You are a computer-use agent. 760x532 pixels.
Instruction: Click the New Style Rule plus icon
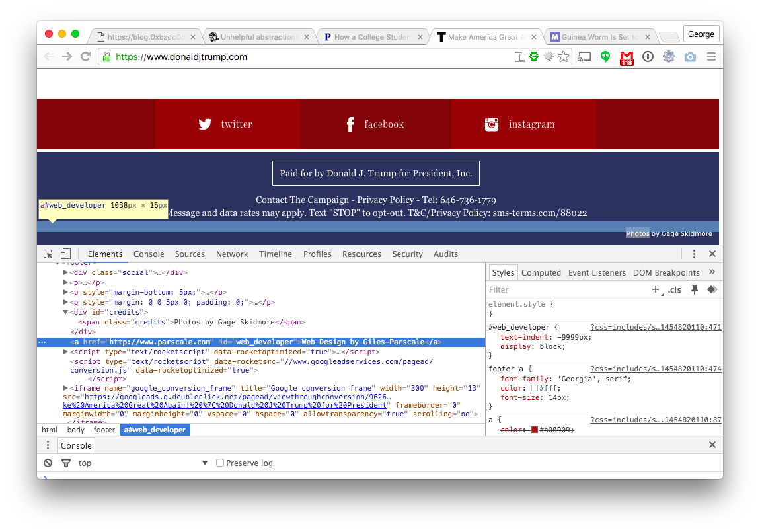(x=656, y=289)
